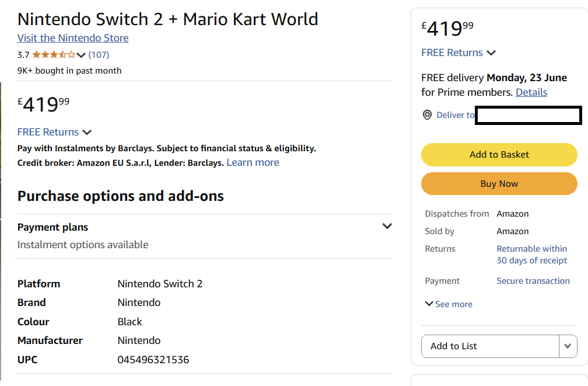Click the location pin icon beside Deliver to
Screen dimensions: 588x386
(x=427, y=115)
